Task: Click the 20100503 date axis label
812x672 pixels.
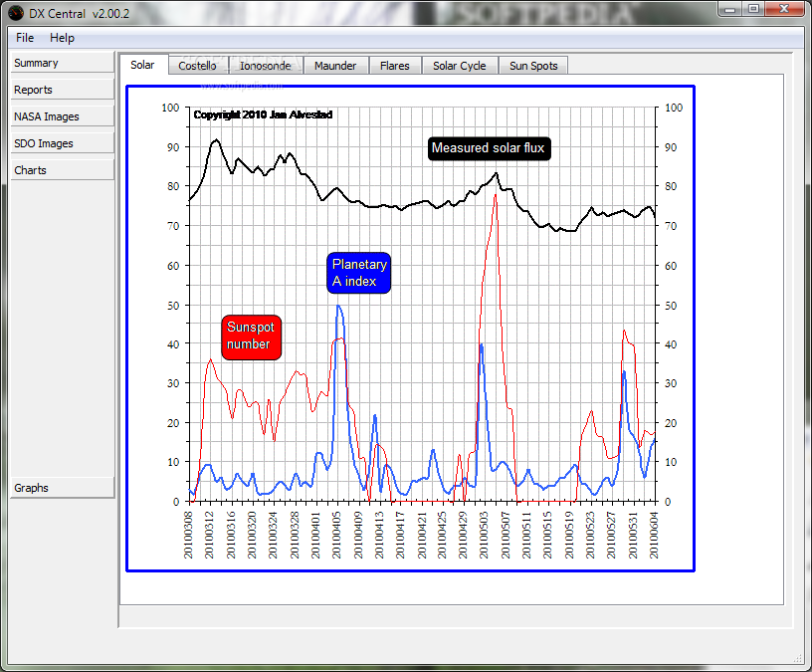Action: coord(484,535)
